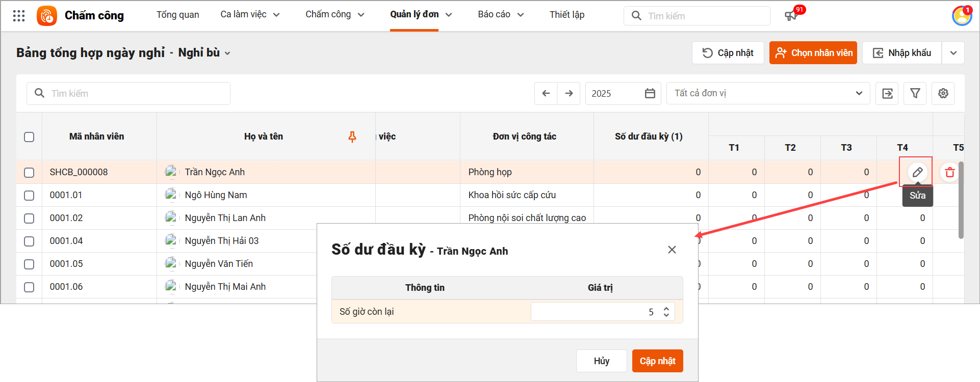Image resolution: width=980 pixels, height=382 pixels.
Task: Close the Số dư đầu kỳ dialog
Action: 672,250
